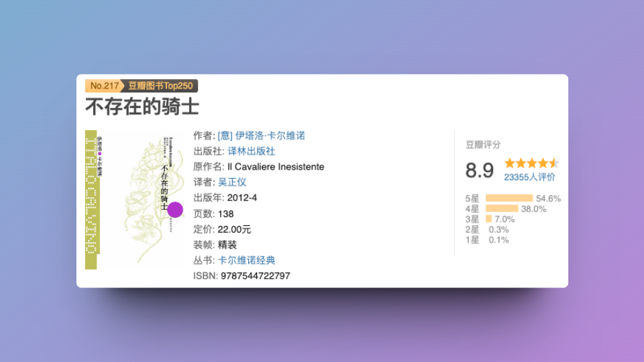
Task: Open series link 卡尔维诺经典
Action: 246,260
